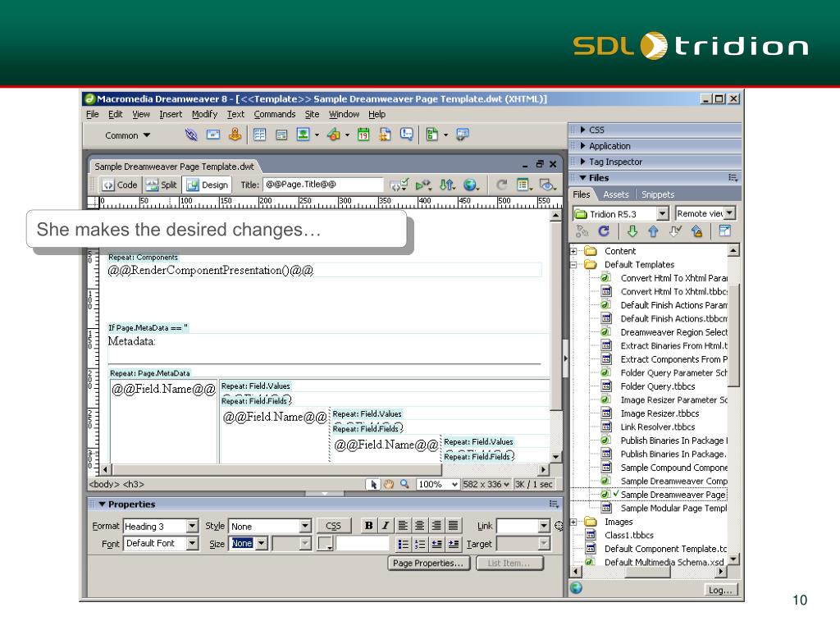Open the text color swatch picker
The image size is (840, 630).
pyautogui.click(x=325, y=544)
